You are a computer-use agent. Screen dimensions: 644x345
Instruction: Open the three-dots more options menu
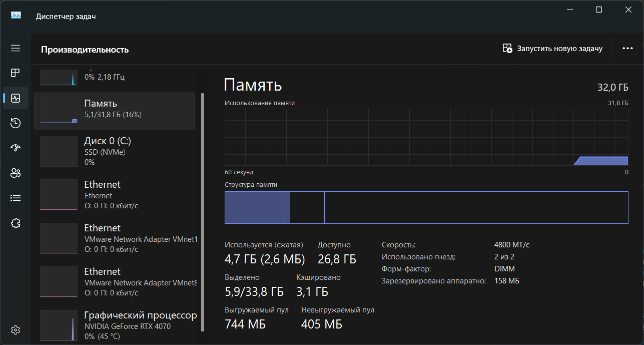(627, 49)
